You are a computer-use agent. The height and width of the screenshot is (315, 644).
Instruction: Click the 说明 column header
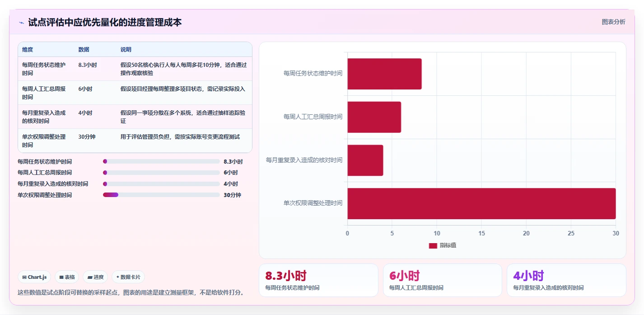click(x=126, y=50)
